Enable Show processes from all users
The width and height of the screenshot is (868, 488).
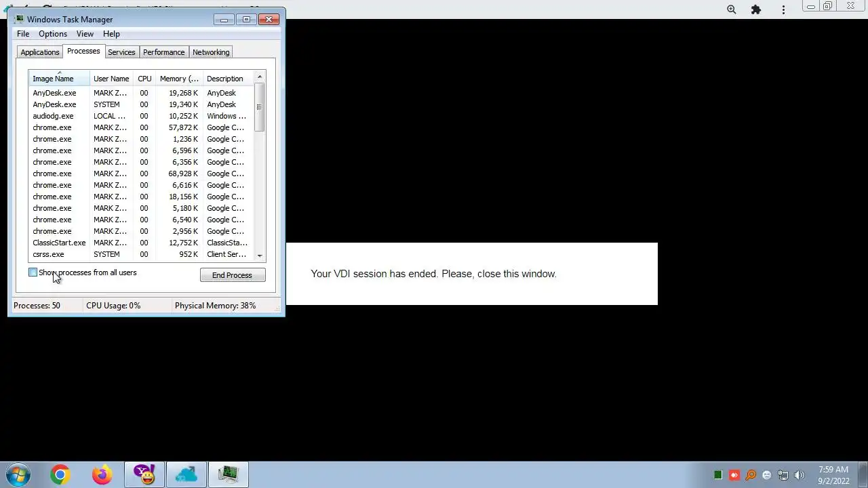click(33, 272)
